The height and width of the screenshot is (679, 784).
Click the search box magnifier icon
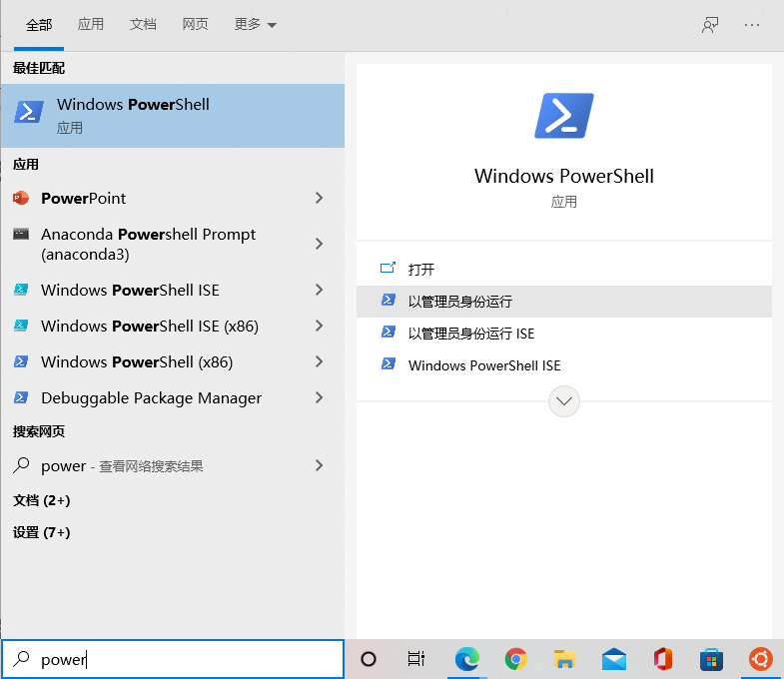click(21, 659)
